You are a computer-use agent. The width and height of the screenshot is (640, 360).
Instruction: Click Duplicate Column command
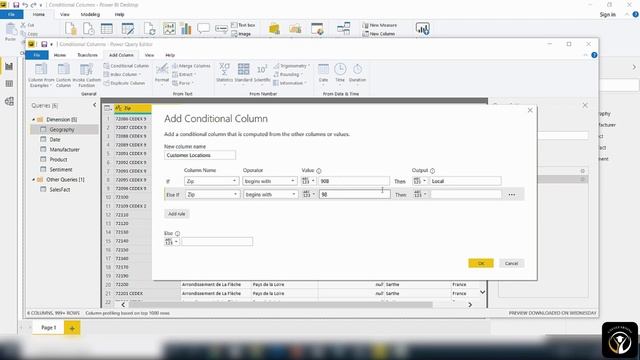tap(124, 83)
